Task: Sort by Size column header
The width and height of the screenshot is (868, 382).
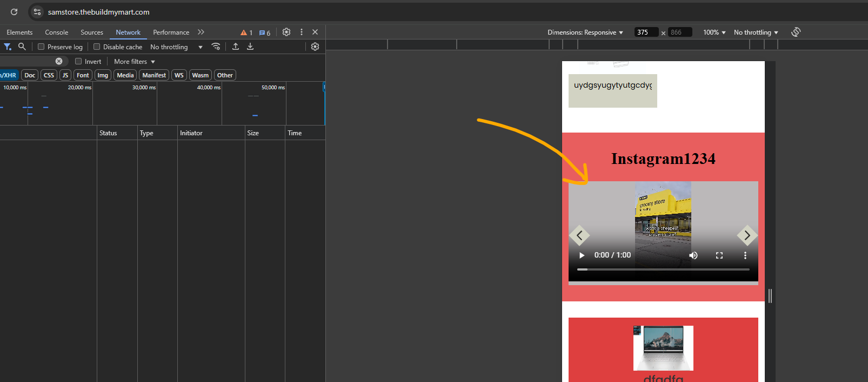Action: click(x=265, y=133)
